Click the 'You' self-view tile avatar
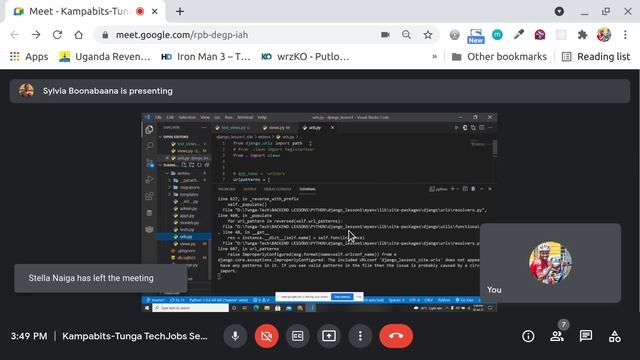The width and height of the screenshot is (640, 360). 550,263
